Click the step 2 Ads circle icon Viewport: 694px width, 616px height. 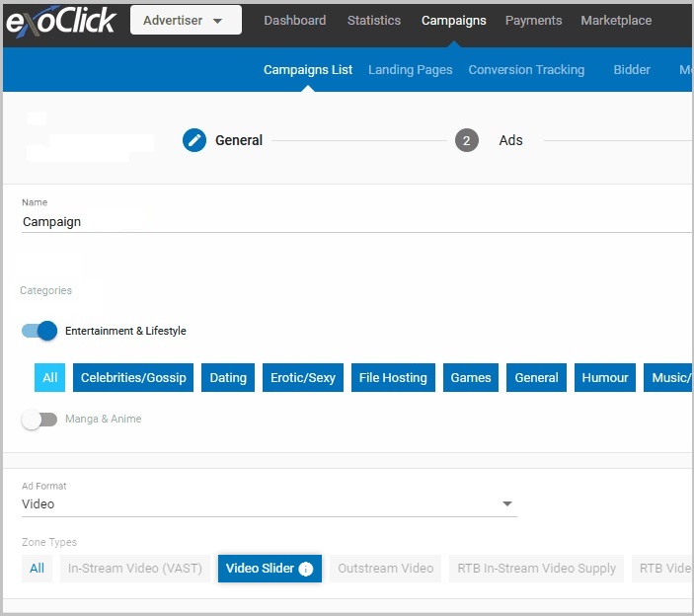[x=467, y=140]
